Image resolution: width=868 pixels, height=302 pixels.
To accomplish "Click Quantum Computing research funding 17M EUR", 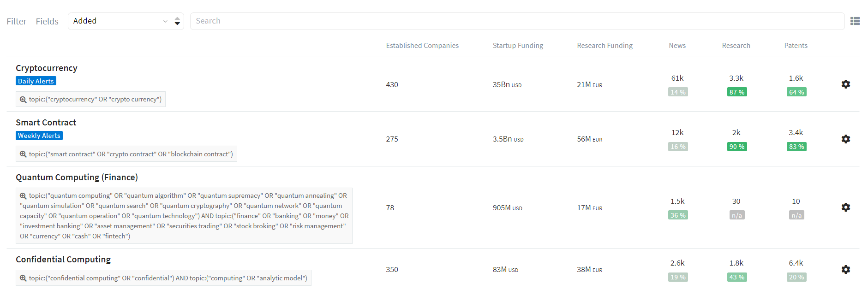I will (589, 208).
